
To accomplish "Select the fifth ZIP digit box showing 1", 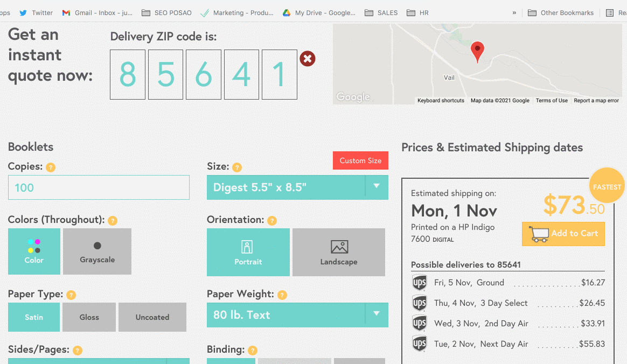I will pyautogui.click(x=280, y=74).
